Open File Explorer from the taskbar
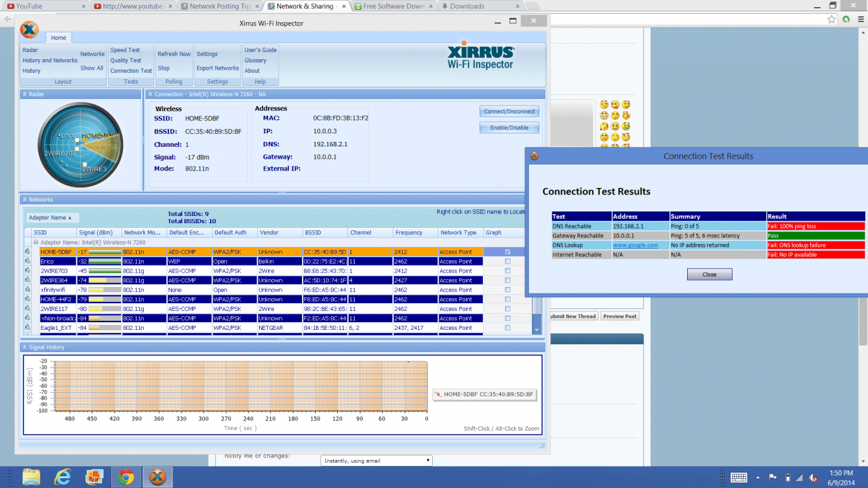This screenshot has height=488, width=868. (31, 477)
